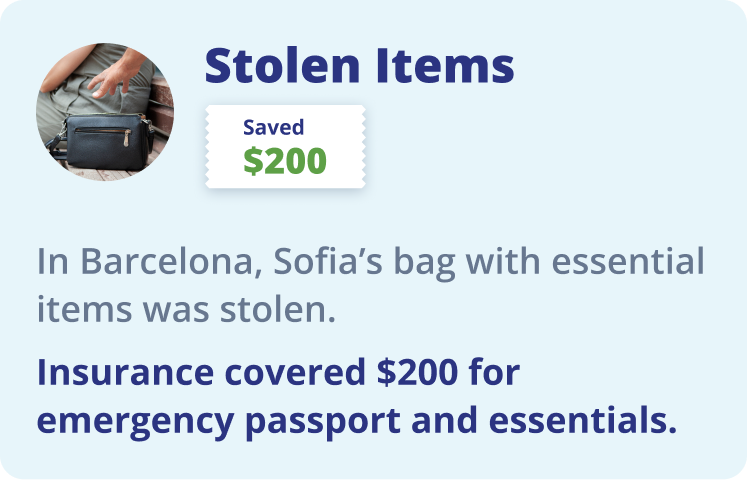Click the word Stolen in the title
Screen dimensions: 747x480
pyautogui.click(x=282, y=66)
